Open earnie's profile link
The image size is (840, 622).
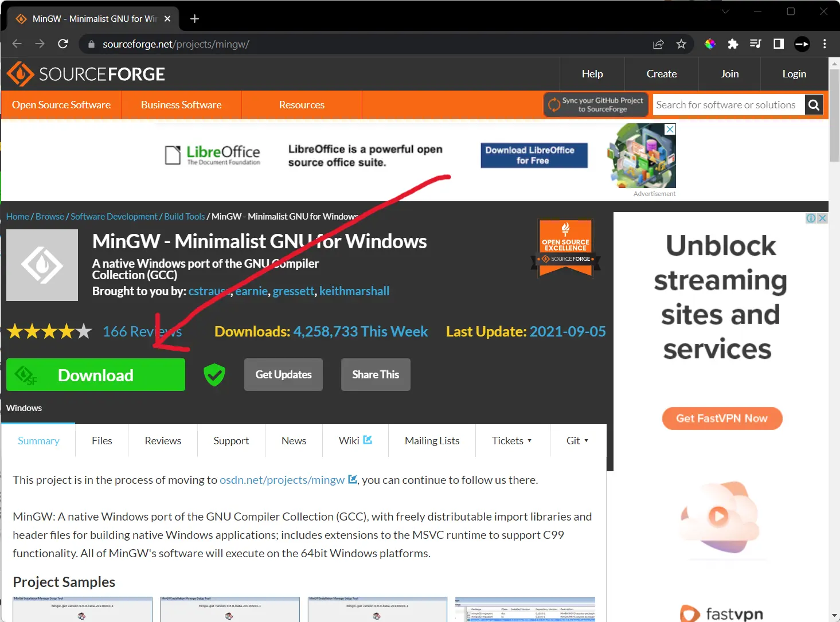coord(251,291)
